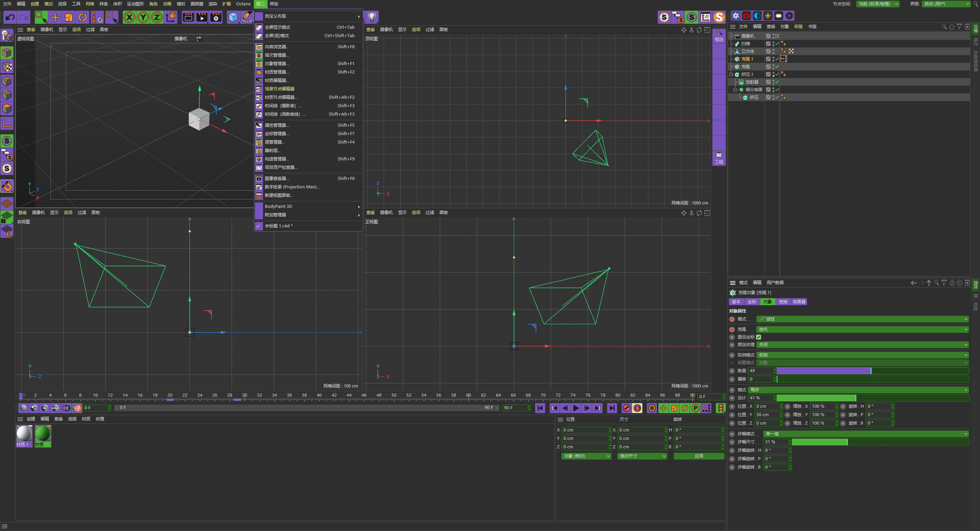Click the Play forward button
Image resolution: width=980 pixels, height=531 pixels.
576,408
